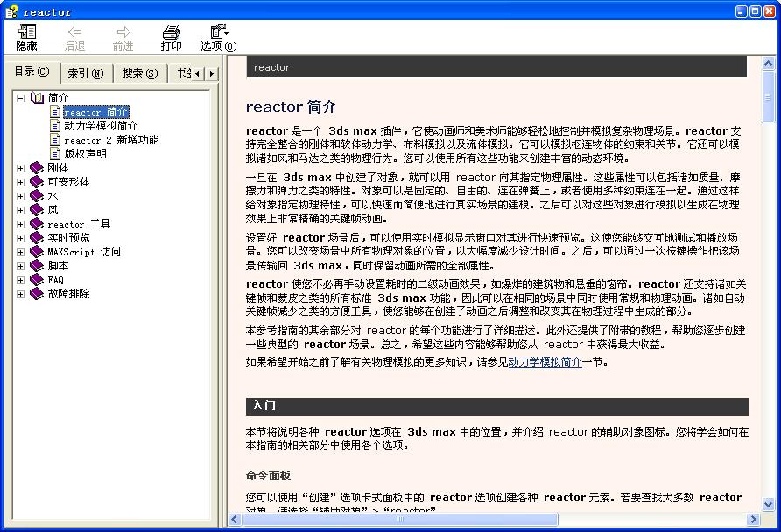Viewport: 781px width, 532px height.
Task: Click the 入门 section header bar
Action: pos(497,406)
